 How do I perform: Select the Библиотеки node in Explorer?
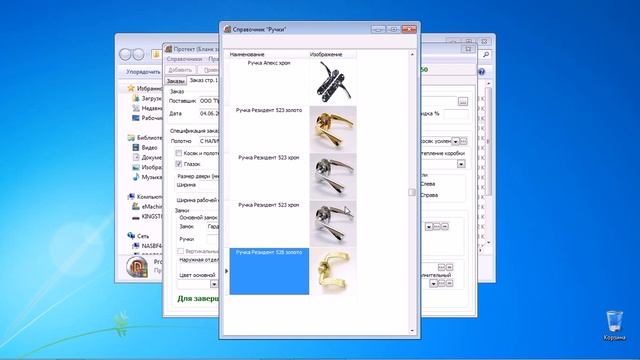pyautogui.click(x=145, y=138)
